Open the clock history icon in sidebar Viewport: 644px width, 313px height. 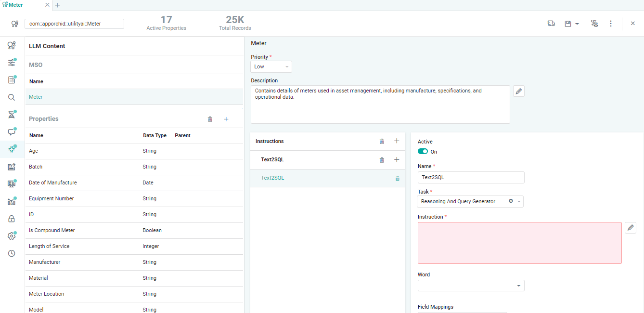click(x=12, y=253)
